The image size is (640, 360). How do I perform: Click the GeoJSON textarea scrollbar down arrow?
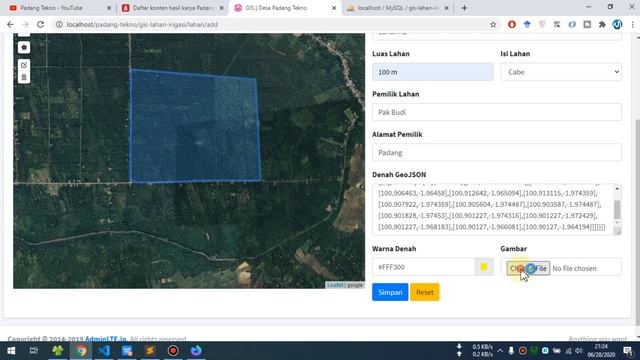tap(617, 223)
